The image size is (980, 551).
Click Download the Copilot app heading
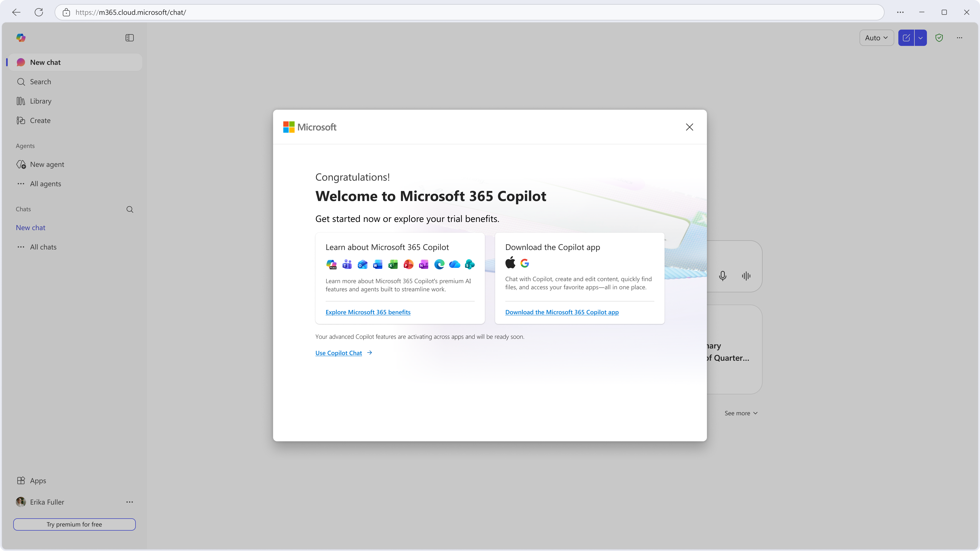click(552, 247)
